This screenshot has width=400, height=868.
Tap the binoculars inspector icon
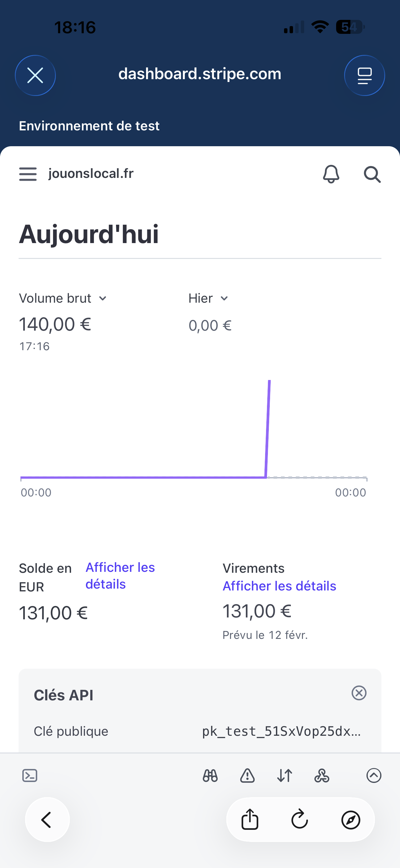point(210,775)
